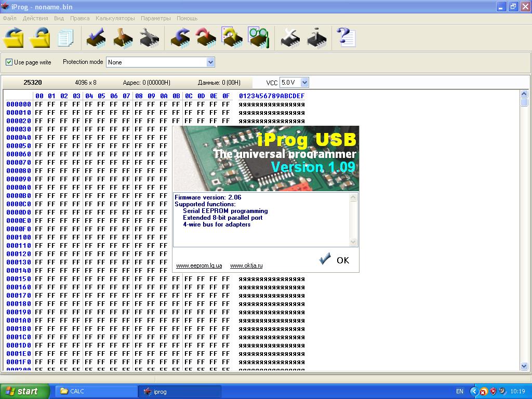Screen dimensions: 532x399
Task: Click the chip with red arrow icon
Action: (206, 37)
